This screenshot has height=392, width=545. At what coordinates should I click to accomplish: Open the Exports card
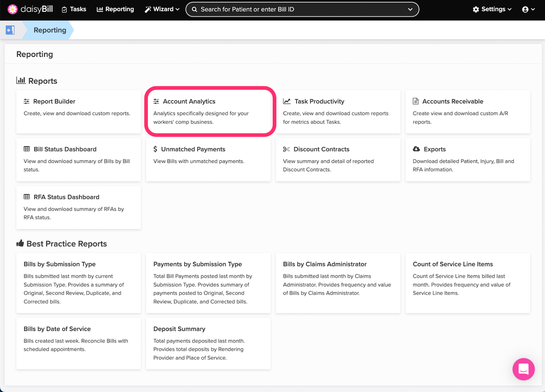[468, 159]
